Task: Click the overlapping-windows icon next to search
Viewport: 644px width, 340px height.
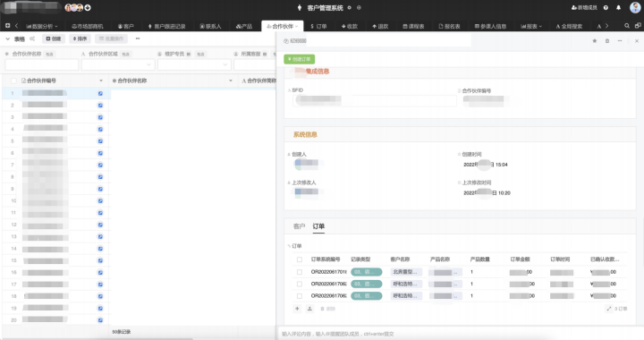Action: 638,26
